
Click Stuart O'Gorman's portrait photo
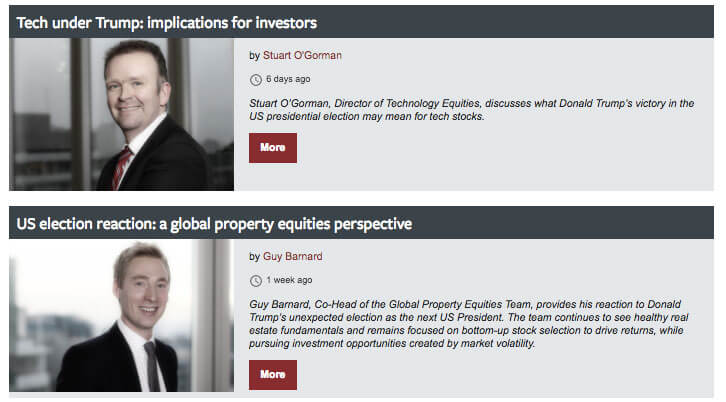(121, 114)
